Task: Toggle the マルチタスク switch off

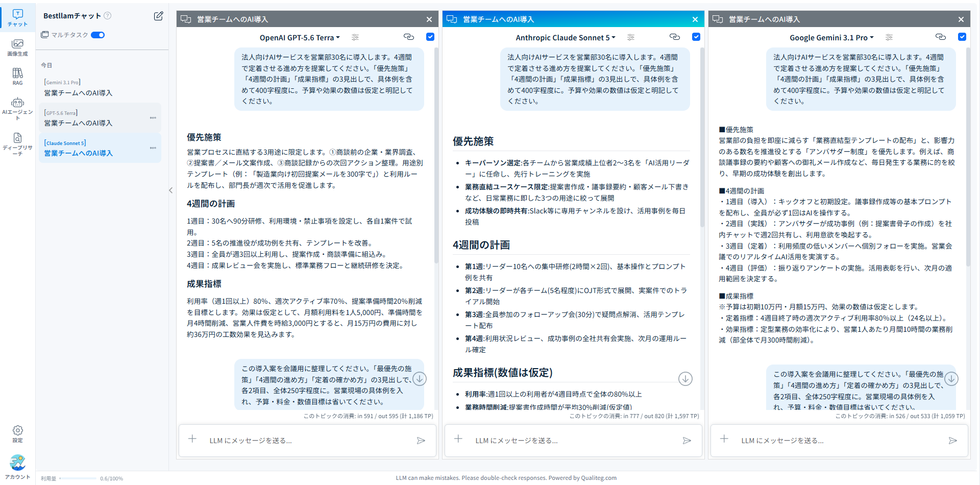Action: point(98,35)
